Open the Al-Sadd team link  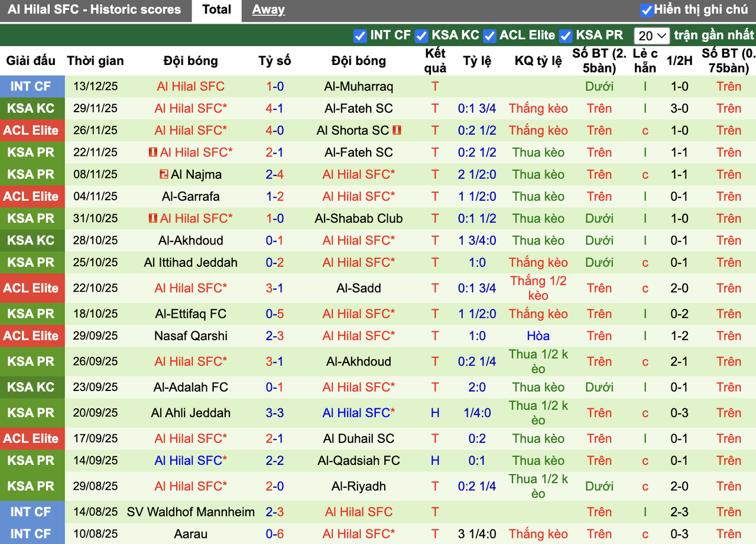pyautogui.click(x=358, y=288)
